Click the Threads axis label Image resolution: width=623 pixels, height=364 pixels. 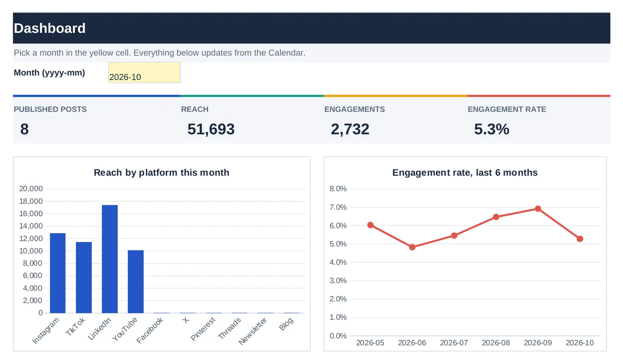(x=229, y=328)
